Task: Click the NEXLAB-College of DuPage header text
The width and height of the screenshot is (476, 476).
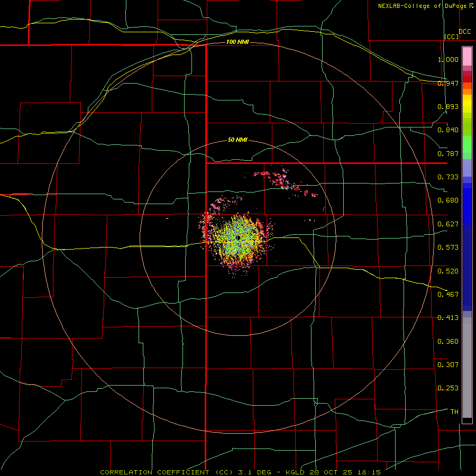Action: pyautogui.click(x=425, y=6)
